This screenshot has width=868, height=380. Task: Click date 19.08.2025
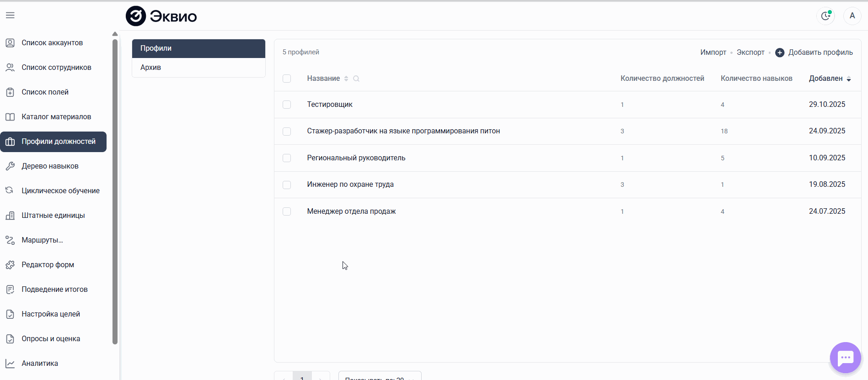[827, 185]
